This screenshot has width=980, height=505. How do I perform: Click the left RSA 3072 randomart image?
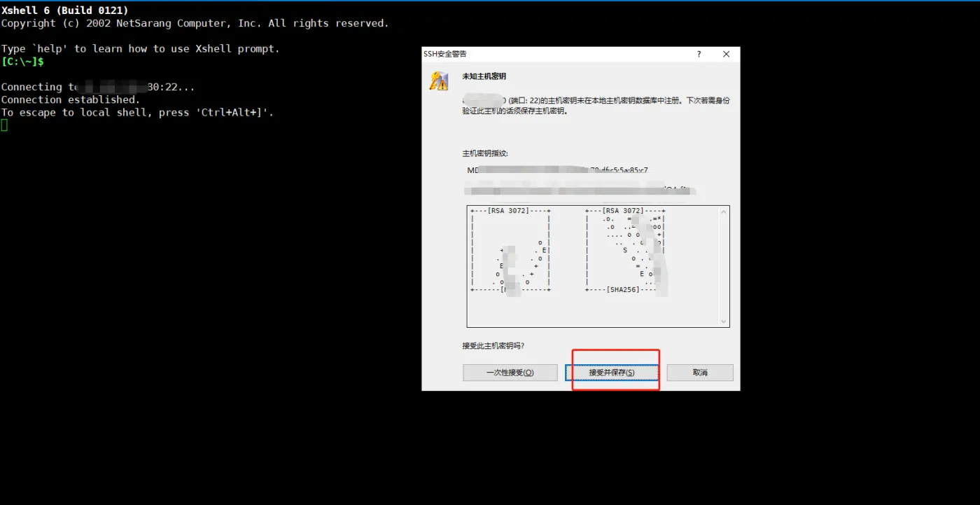(510, 250)
